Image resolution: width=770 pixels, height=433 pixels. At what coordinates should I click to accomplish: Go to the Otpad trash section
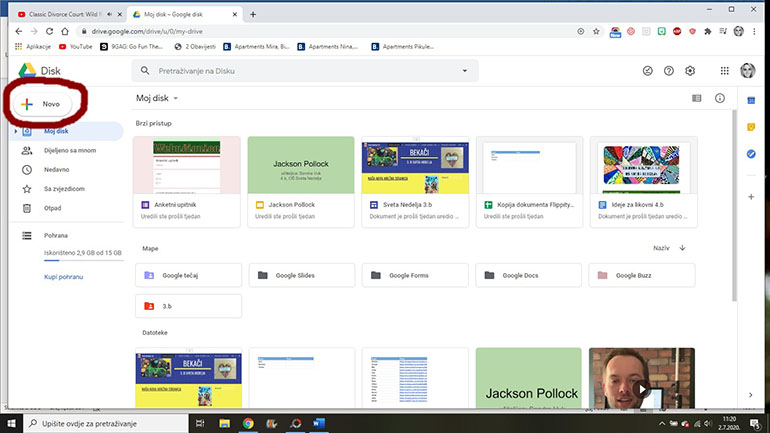point(52,207)
